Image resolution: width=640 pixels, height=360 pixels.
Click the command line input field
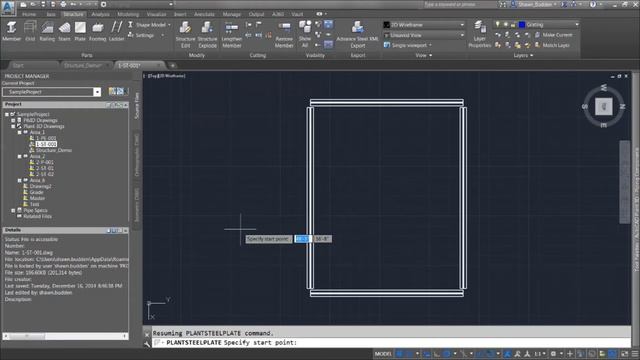[392, 343]
